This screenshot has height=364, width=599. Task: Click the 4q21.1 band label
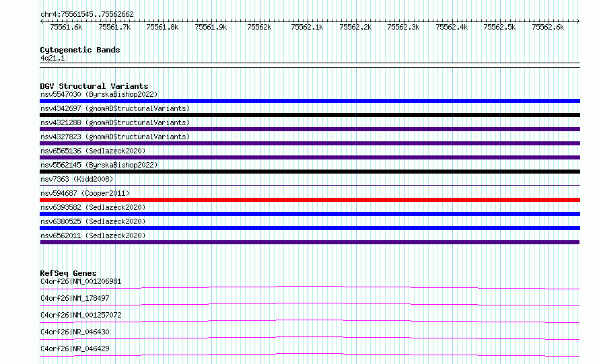coord(52,58)
